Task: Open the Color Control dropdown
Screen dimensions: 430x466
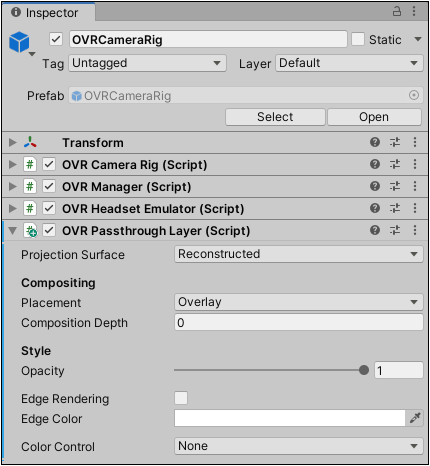Action: 299,446
